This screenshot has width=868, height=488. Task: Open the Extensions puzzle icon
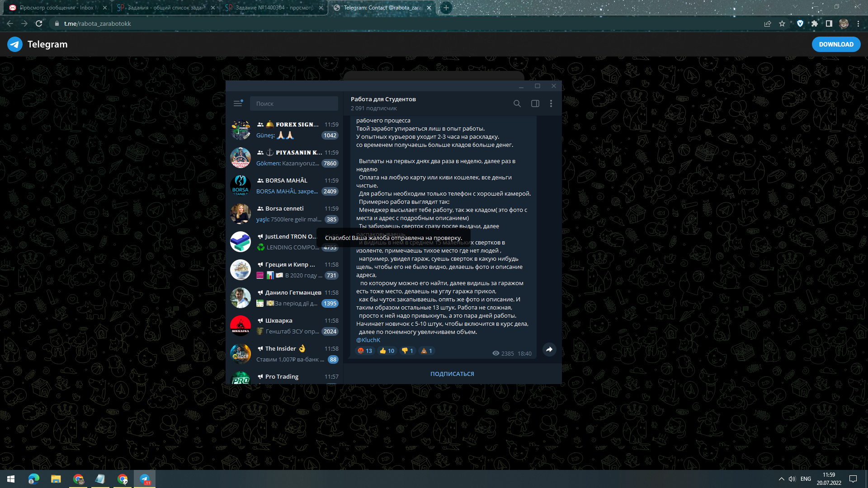click(815, 23)
